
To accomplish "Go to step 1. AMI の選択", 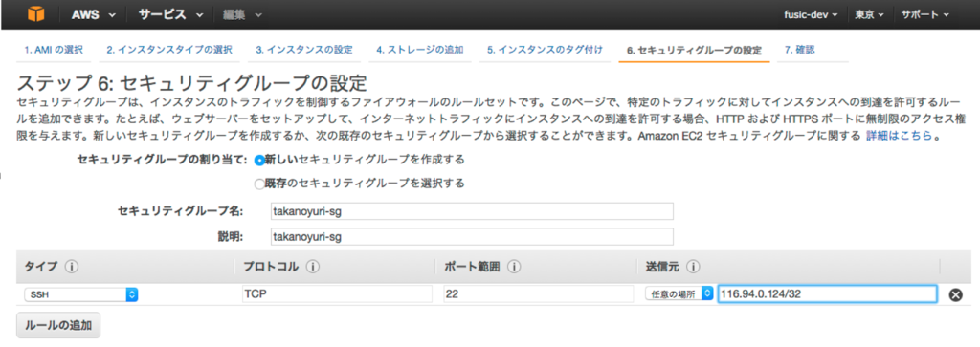I will [54, 50].
